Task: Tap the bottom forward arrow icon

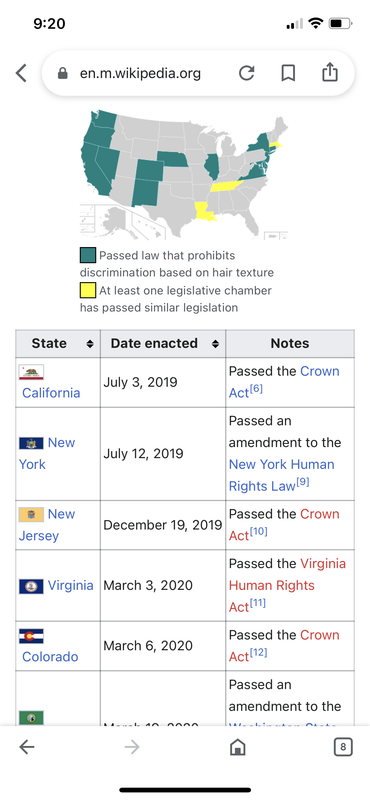Action: (132, 747)
